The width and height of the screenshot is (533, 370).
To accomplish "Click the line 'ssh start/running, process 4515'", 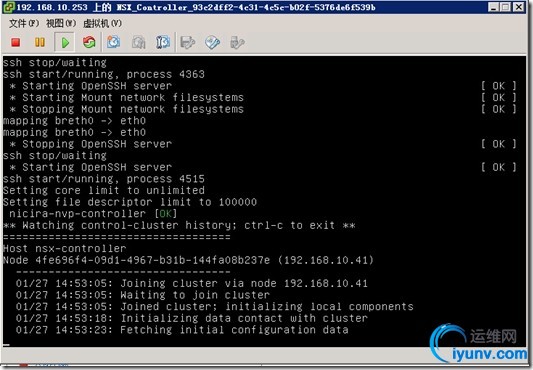I will click(104, 179).
